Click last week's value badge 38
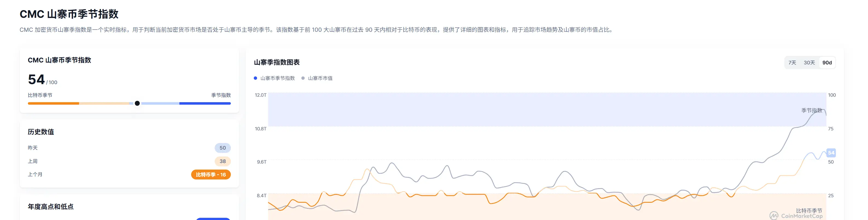 [x=223, y=161]
